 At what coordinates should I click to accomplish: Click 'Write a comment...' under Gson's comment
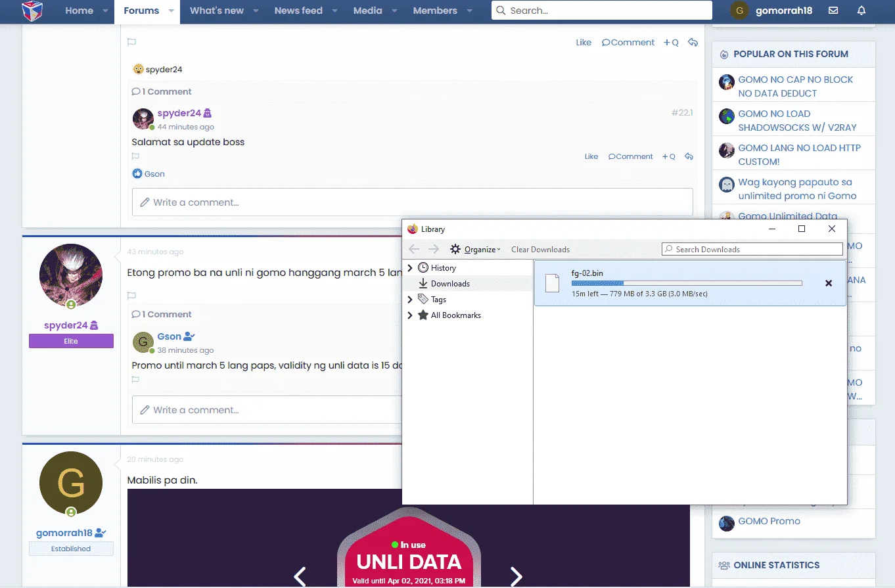pyautogui.click(x=267, y=410)
